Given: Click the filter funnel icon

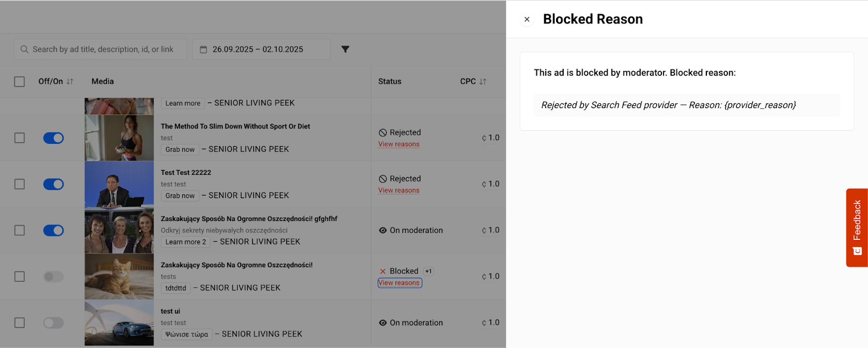Looking at the screenshot, I should [x=345, y=49].
